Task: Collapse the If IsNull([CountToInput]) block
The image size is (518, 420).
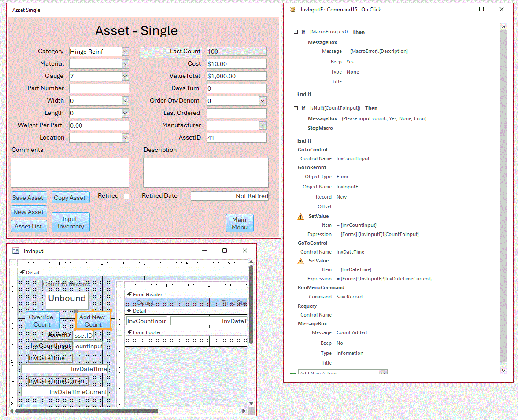Action: (x=296, y=108)
